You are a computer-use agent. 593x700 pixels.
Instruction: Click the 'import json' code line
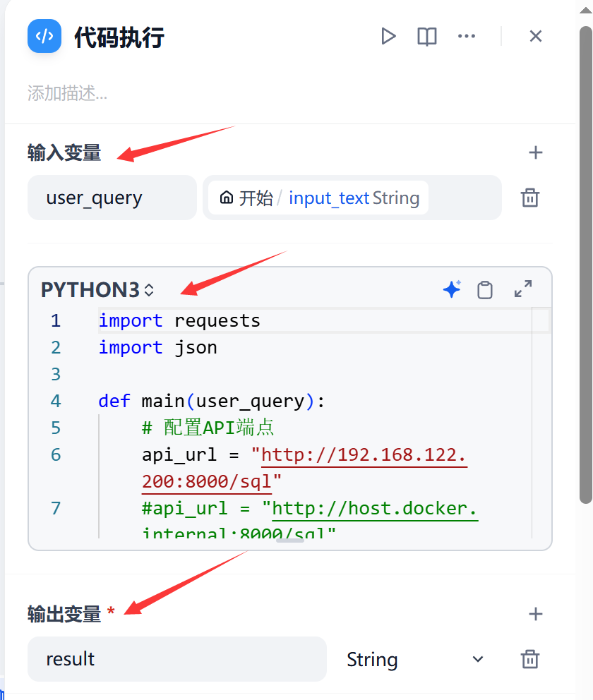157,348
